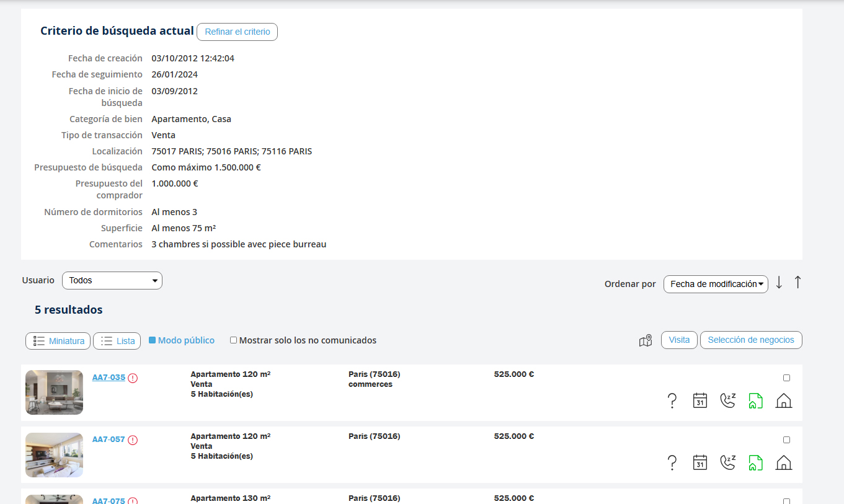Open the Usuario dropdown showing Todos
Screen dimensions: 844x504
[112, 281]
